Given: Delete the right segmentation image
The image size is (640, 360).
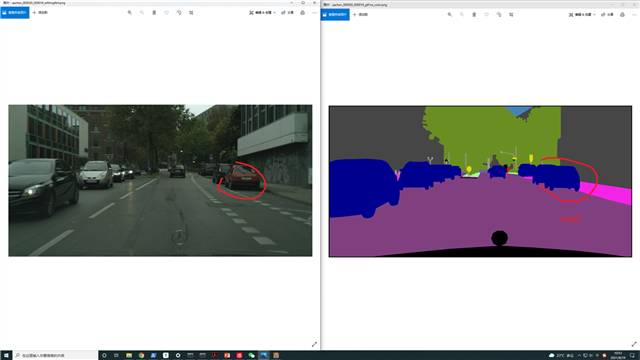Looking at the screenshot, I should pyautogui.click(x=474, y=15).
